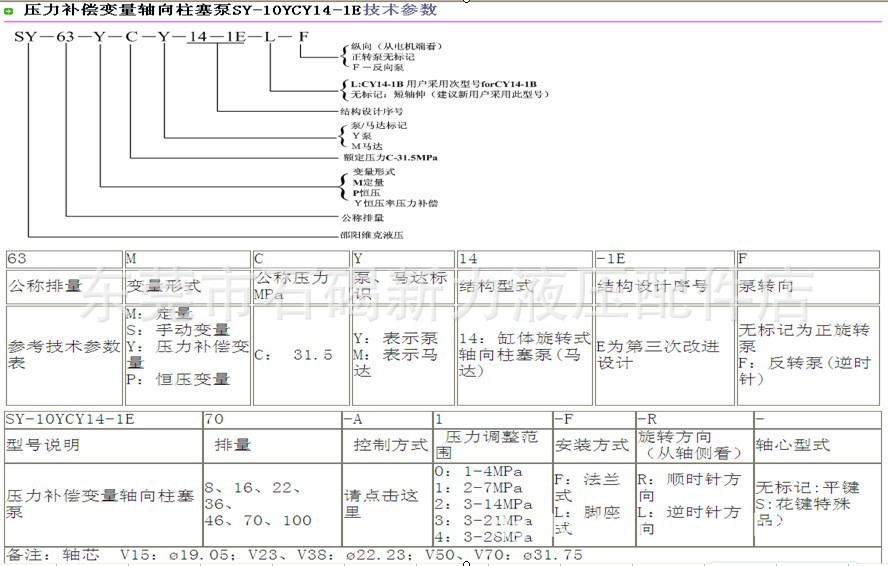Click the 'M定量' entry in the diagram
Image resolution: width=888 pixels, height=566 pixels.
click(368, 182)
